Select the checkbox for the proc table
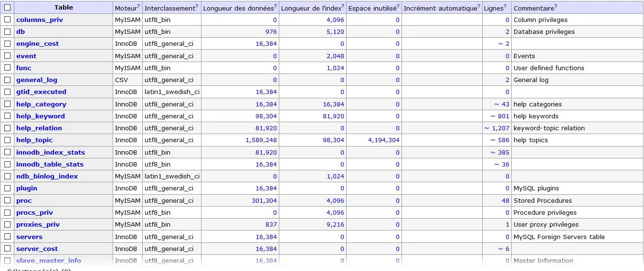Screen dimensions: 644x271 [7, 200]
